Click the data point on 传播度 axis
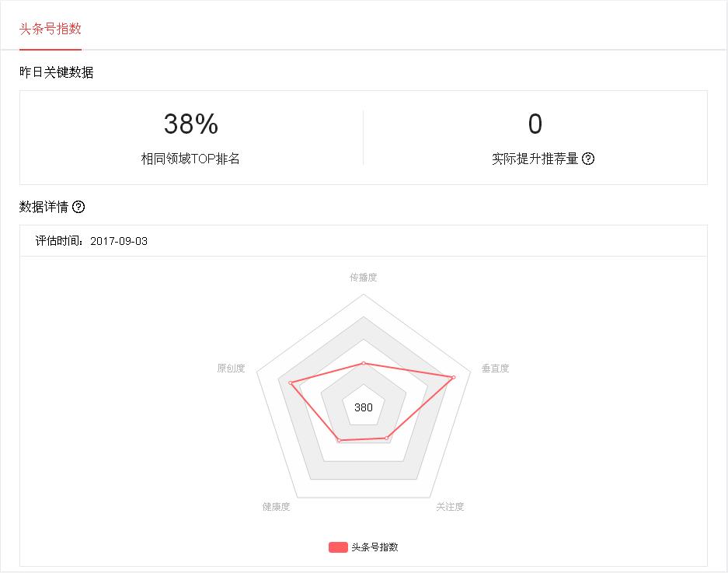728x573 pixels. click(363, 363)
